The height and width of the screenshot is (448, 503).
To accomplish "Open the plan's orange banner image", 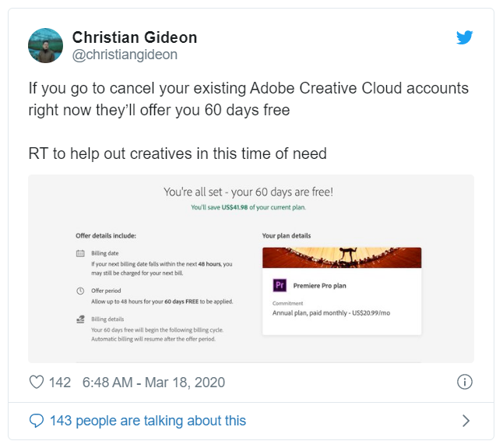I will [x=342, y=257].
